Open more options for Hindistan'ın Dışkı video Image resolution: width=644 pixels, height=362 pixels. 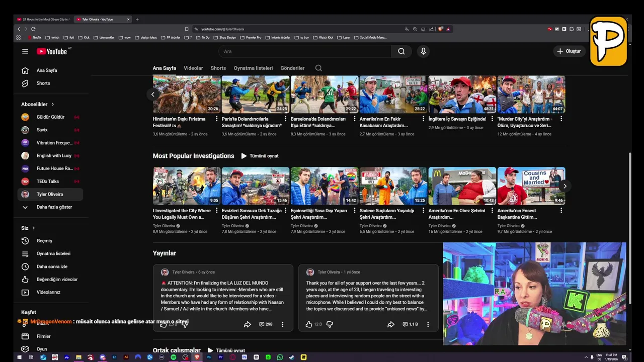point(217,119)
